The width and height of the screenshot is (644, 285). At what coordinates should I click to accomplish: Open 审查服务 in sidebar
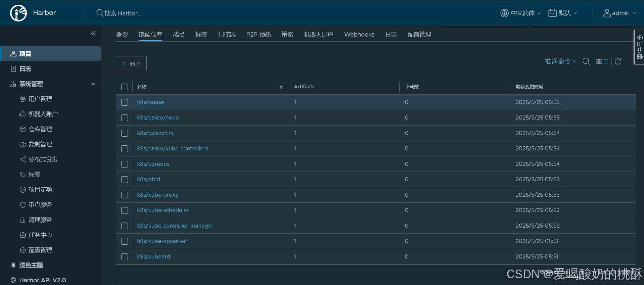click(40, 205)
